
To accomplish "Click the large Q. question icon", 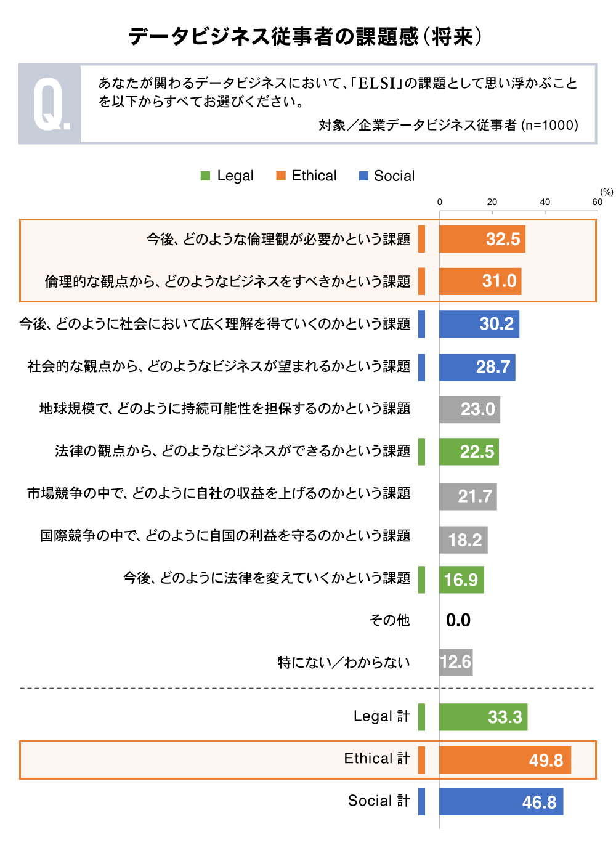I will pos(50,104).
